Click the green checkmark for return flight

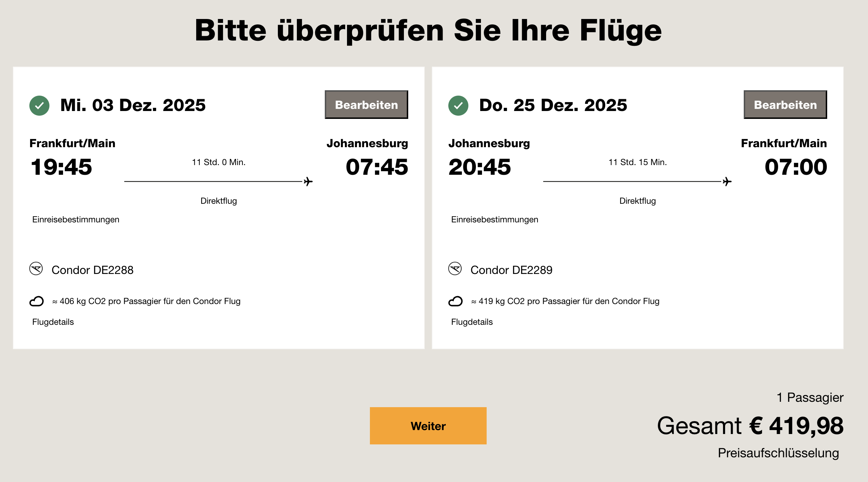point(458,106)
